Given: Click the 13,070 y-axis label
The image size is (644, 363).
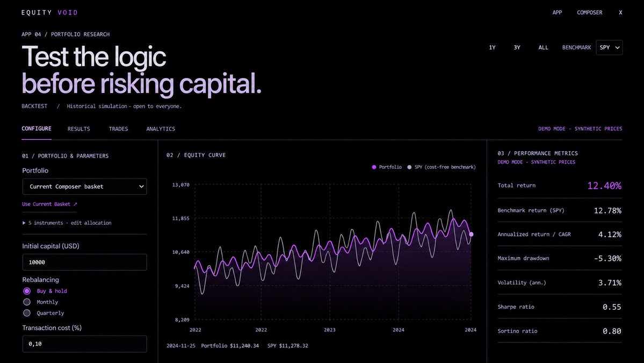Looking at the screenshot, I should (180, 185).
